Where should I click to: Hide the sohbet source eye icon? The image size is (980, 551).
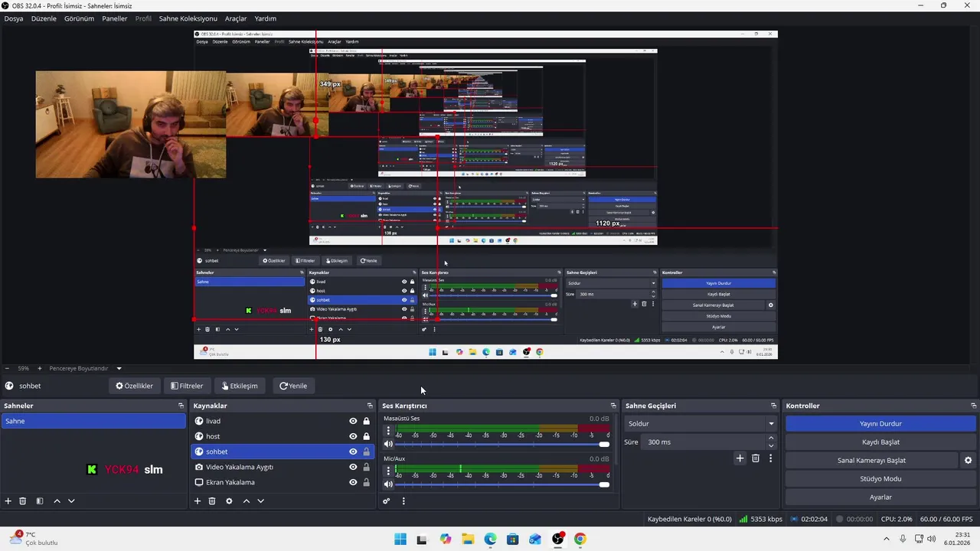[353, 452]
